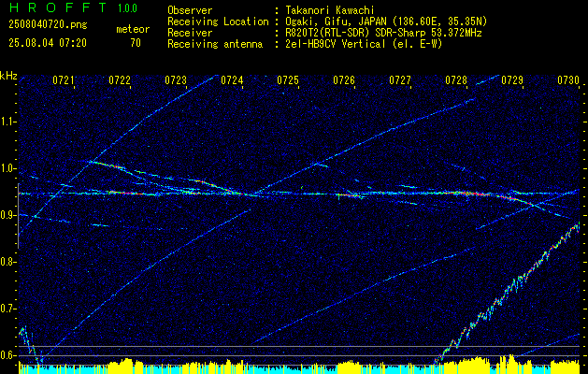Click the Receiving Location label
588x374 pixels.
tap(218, 22)
